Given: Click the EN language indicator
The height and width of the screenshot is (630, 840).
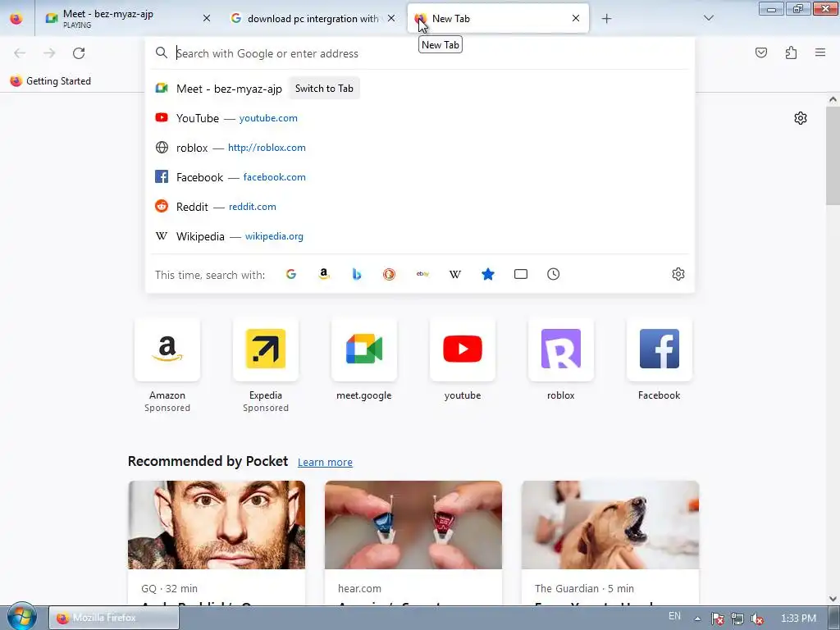Looking at the screenshot, I should [x=674, y=616].
